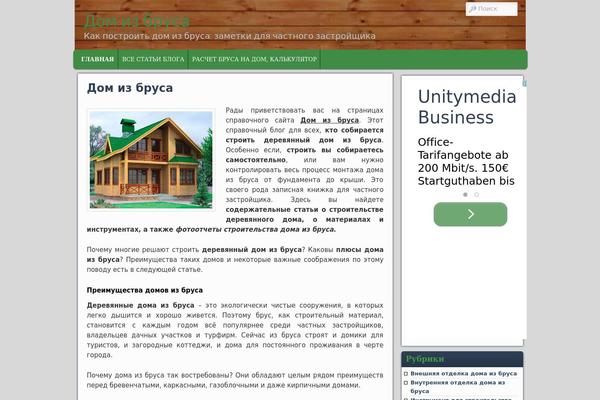Click the bullet icon beside «Внутренняя отделка»
The image size is (600, 400).
[x=406, y=382]
